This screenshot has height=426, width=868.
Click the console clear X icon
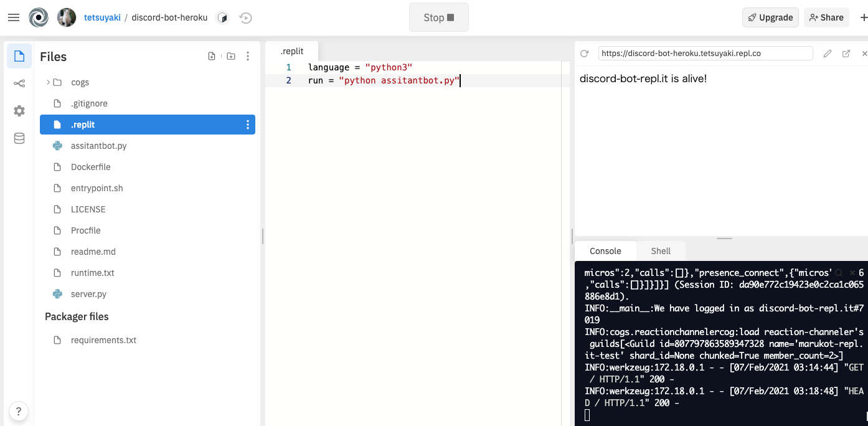852,273
